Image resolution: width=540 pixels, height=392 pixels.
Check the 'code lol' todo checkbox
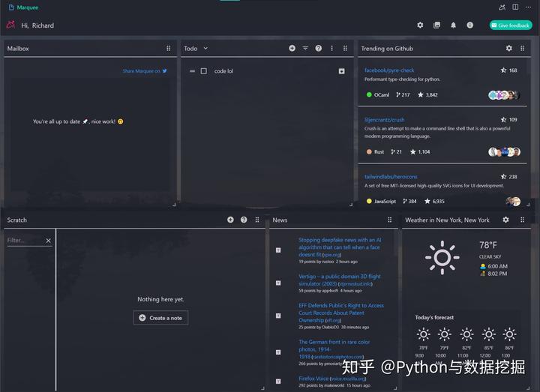[x=204, y=71]
